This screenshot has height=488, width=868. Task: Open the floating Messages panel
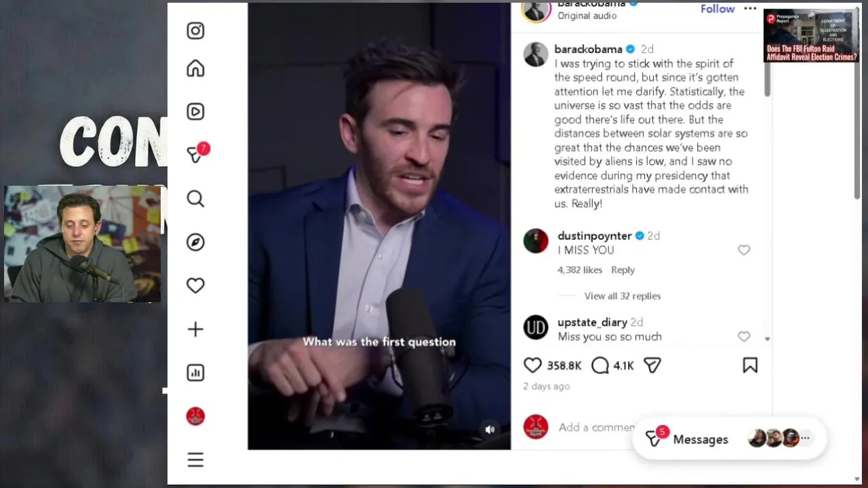[x=729, y=439]
